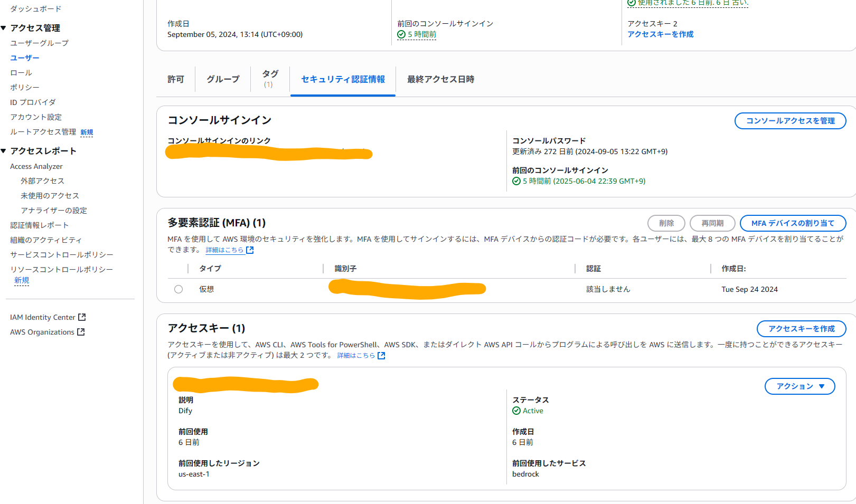Viewport: 856px width, 504px height.
Task: Click the green check icon beside Active status
Action: pos(516,411)
